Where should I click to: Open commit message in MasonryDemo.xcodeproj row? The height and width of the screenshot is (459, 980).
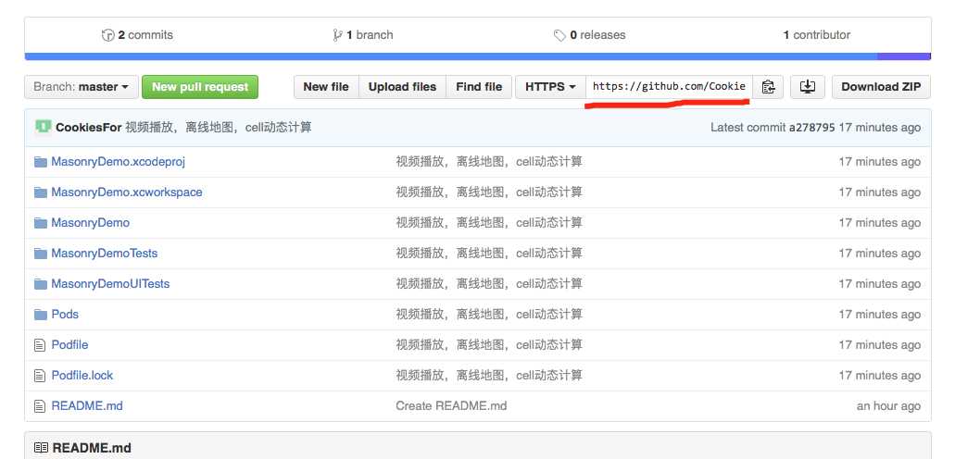click(489, 162)
